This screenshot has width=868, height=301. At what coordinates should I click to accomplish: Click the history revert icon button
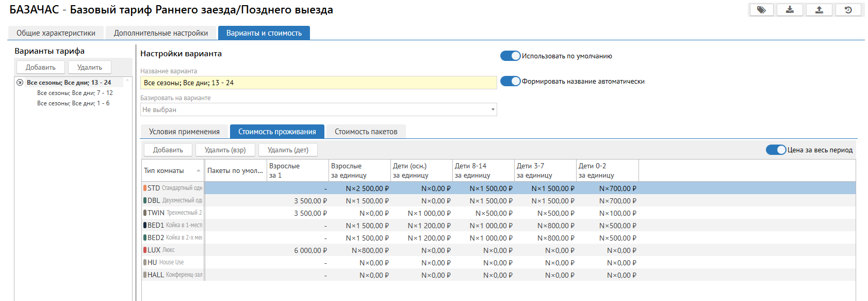[848, 10]
